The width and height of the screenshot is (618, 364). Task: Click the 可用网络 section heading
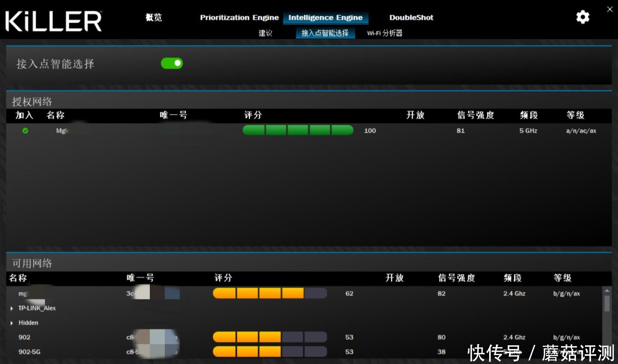[x=32, y=263]
